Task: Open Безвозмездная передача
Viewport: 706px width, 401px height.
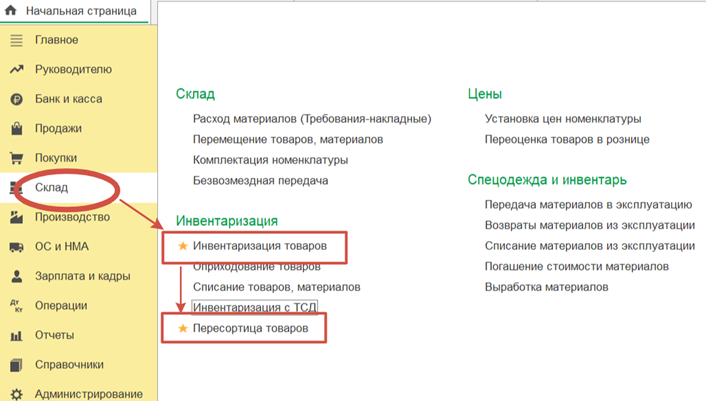Action: pos(260,180)
